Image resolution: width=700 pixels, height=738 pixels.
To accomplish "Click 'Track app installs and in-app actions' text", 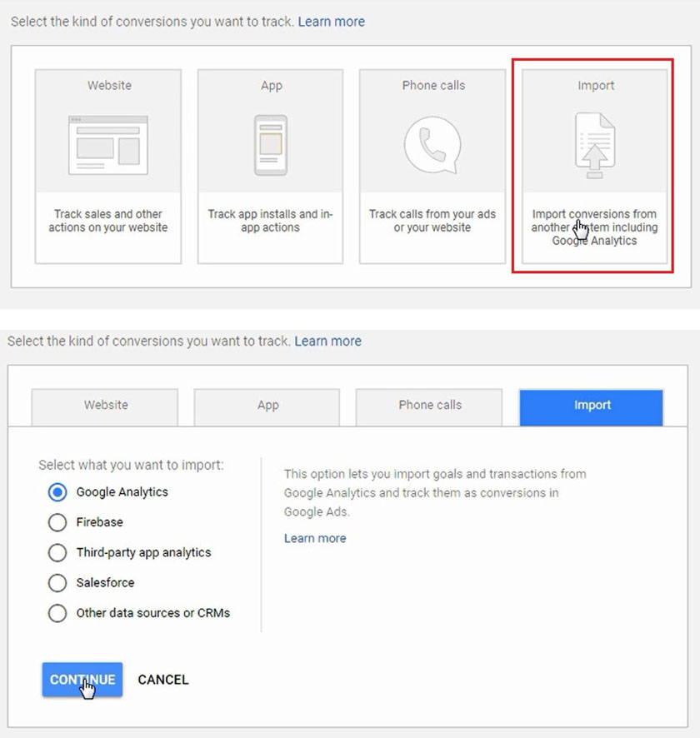I will pos(271,221).
